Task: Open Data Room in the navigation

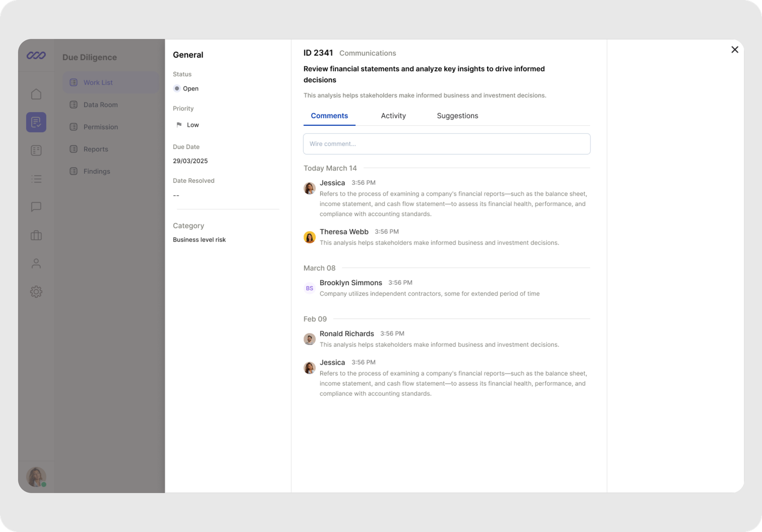Action: pyautogui.click(x=100, y=105)
